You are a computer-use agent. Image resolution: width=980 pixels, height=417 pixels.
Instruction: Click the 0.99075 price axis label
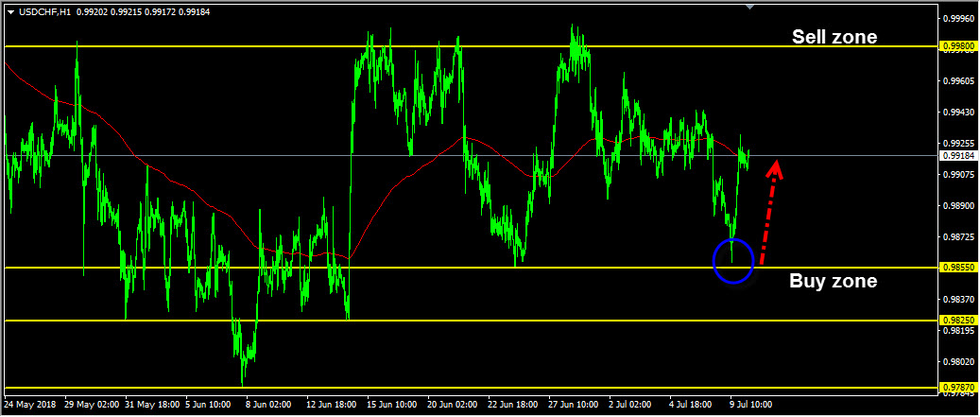[x=957, y=174]
